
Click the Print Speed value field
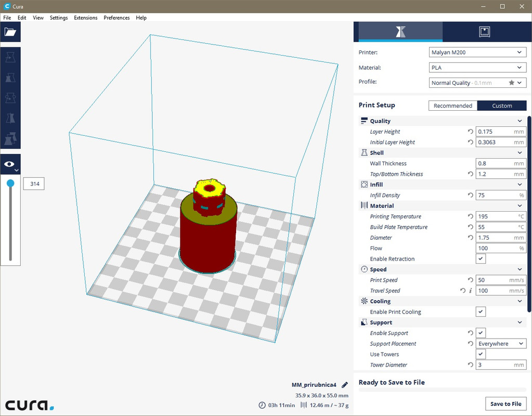click(x=501, y=280)
